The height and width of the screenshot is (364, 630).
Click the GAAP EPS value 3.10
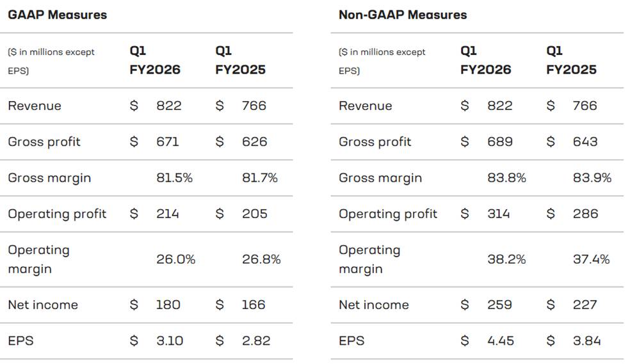[x=169, y=340]
